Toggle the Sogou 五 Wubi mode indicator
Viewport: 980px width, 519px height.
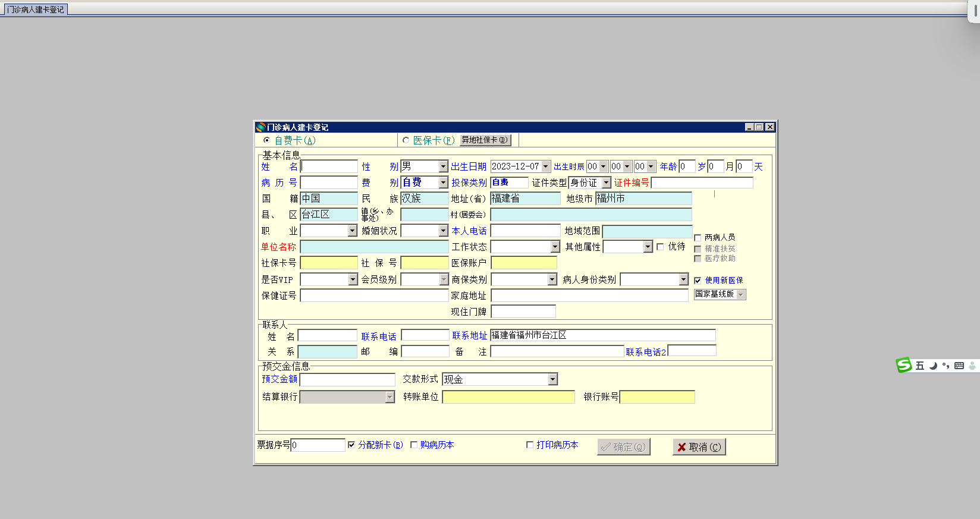(x=919, y=366)
